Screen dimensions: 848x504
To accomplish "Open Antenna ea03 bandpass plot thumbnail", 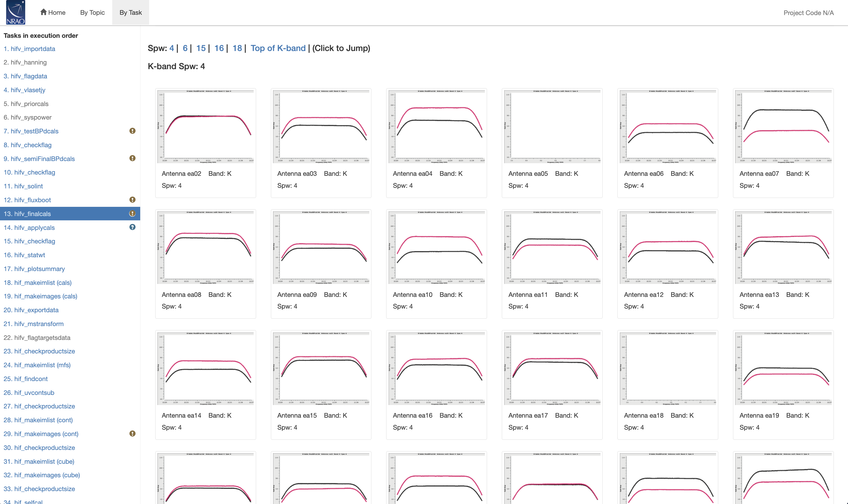I will click(x=321, y=126).
